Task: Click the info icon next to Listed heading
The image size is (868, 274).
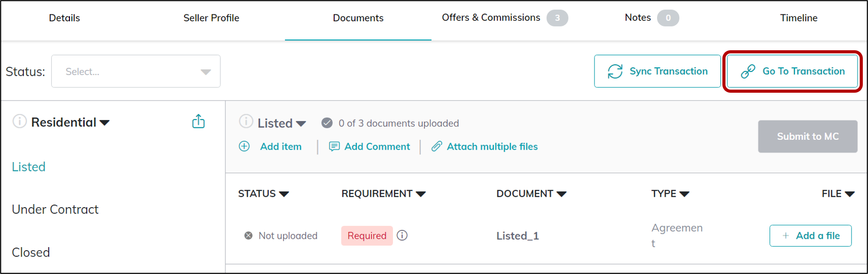Action: click(x=246, y=122)
